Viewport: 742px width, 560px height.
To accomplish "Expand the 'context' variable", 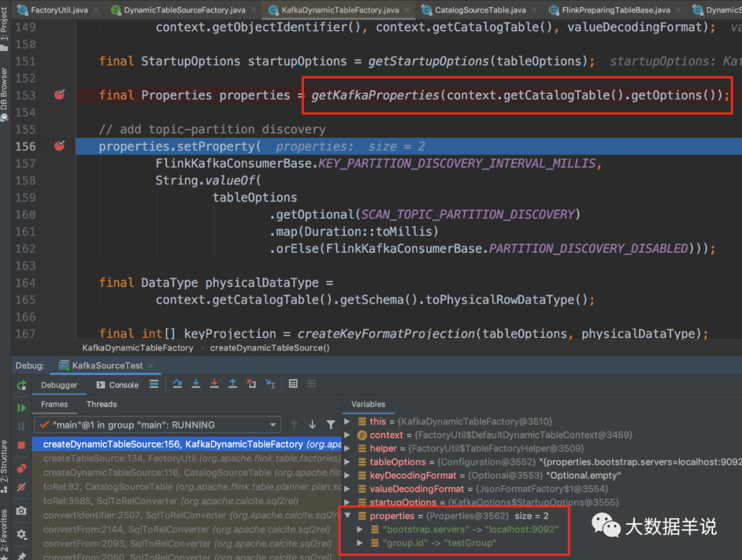I will coord(348,435).
